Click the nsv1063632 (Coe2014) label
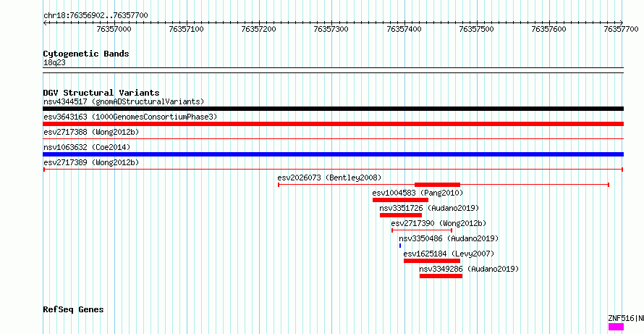The image size is (644, 334). tap(87, 147)
